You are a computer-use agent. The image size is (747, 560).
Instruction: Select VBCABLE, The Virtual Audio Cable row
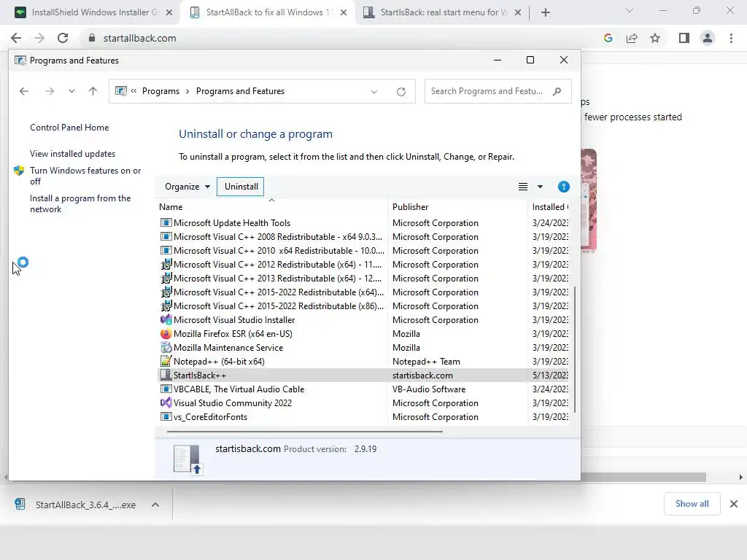point(363,389)
